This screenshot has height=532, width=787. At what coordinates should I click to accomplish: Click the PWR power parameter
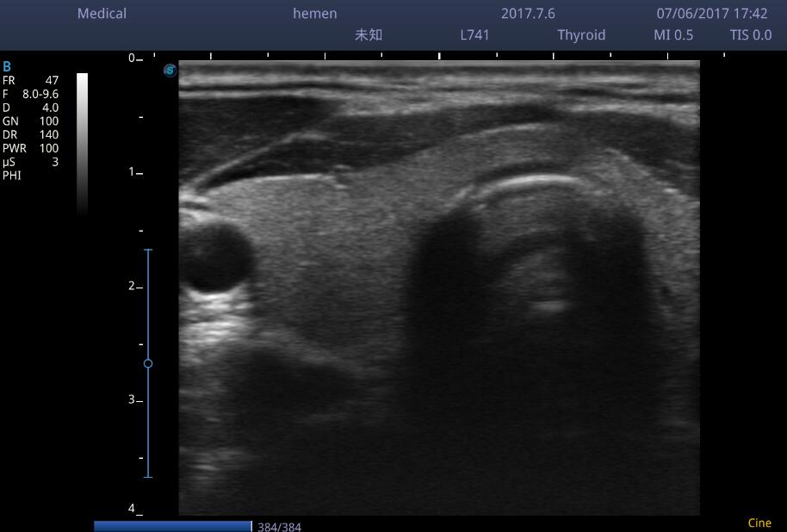pyautogui.click(x=30, y=149)
